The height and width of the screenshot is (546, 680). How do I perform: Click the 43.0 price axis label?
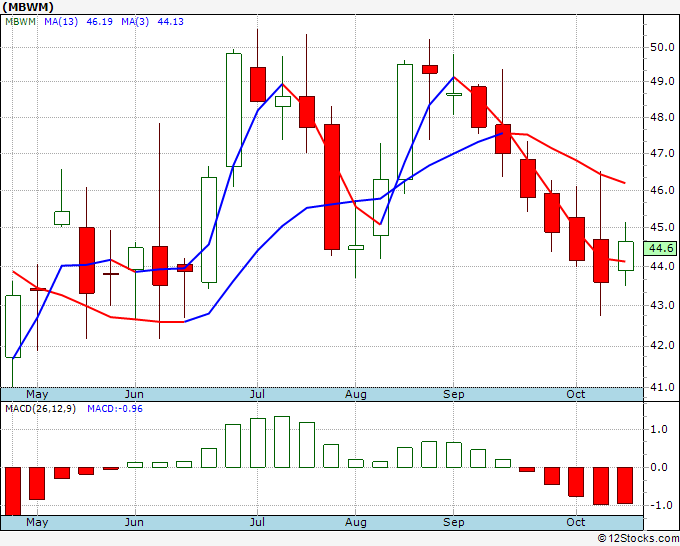[x=662, y=305]
